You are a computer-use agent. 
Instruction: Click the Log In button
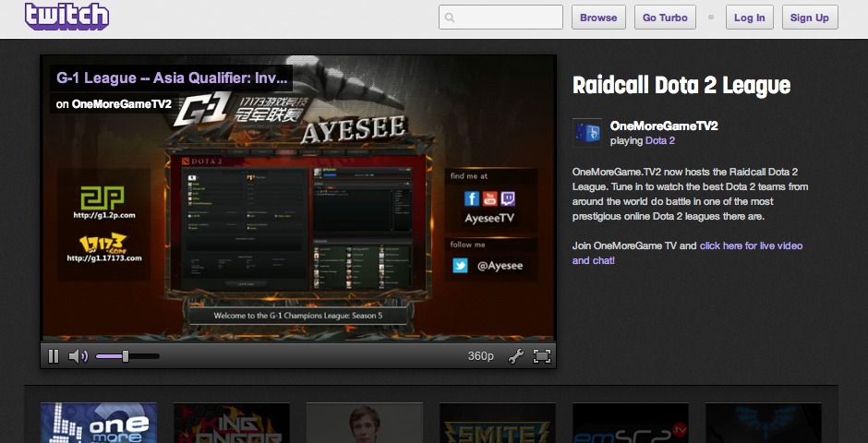[749, 18]
